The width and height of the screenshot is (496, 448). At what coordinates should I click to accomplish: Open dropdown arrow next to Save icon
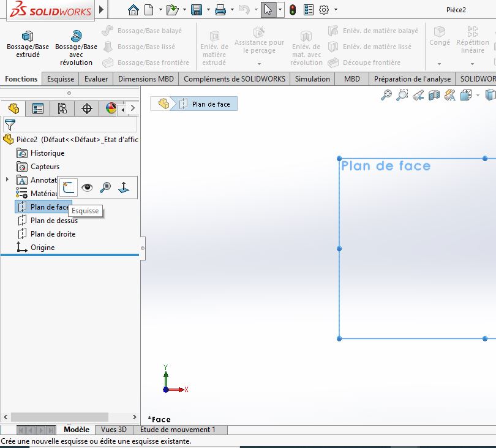(x=208, y=9)
